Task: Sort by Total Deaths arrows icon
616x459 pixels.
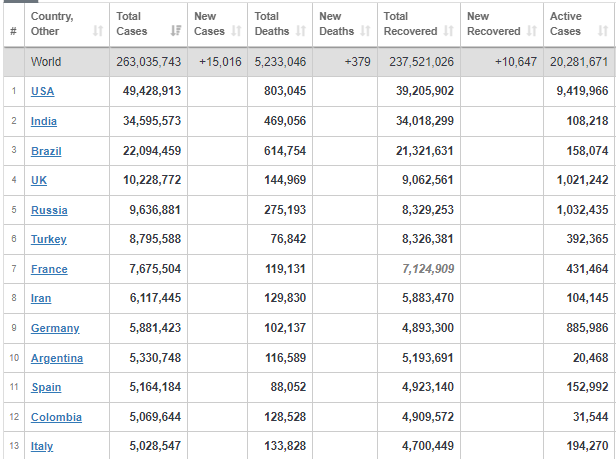Action: pyautogui.click(x=301, y=31)
